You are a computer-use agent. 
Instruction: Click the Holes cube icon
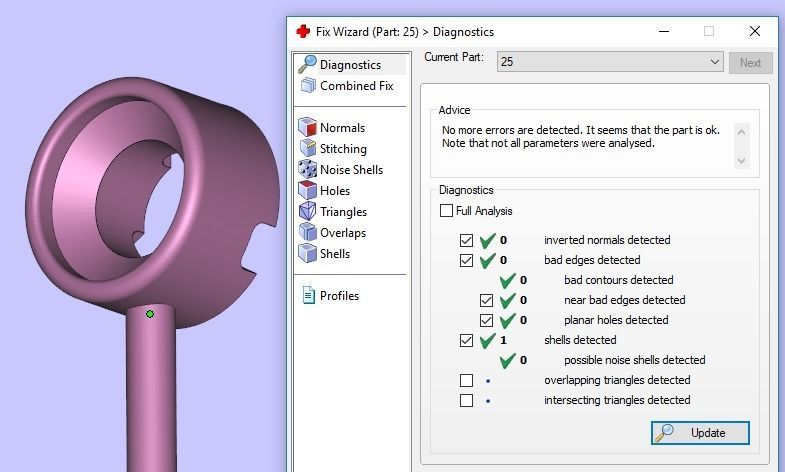coord(307,190)
